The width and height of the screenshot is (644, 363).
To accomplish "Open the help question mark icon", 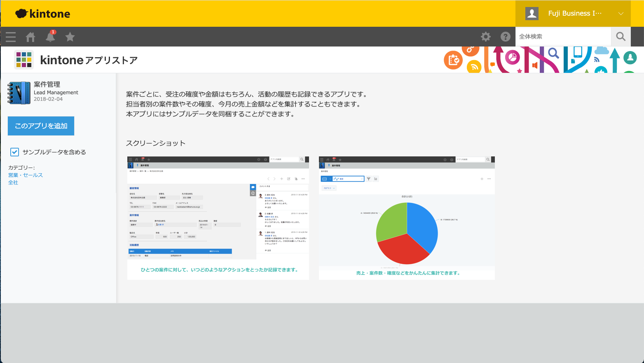I will (x=506, y=37).
